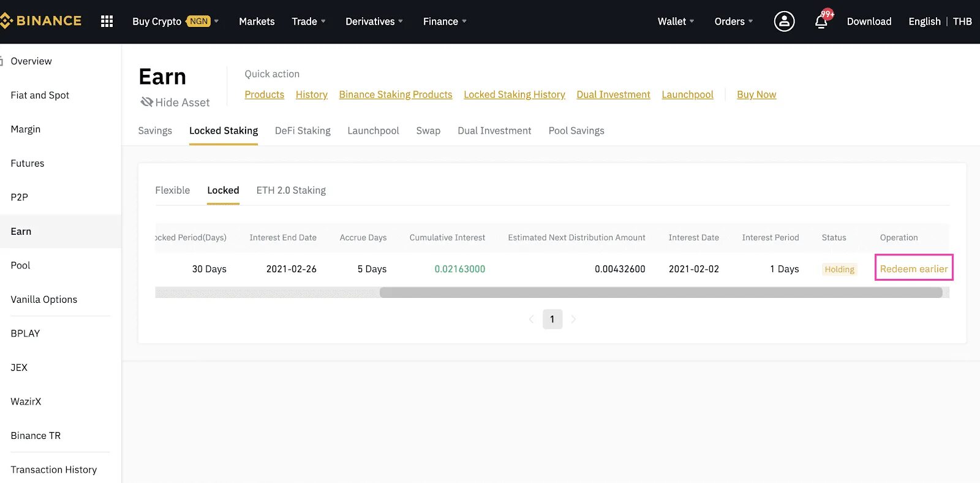Select page 1 in pagination
This screenshot has width=980, height=483.
click(x=552, y=319)
